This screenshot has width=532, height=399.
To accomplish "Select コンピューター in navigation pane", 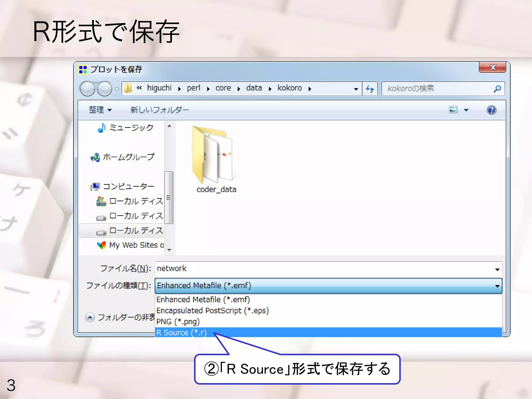I will pyautogui.click(x=122, y=186).
